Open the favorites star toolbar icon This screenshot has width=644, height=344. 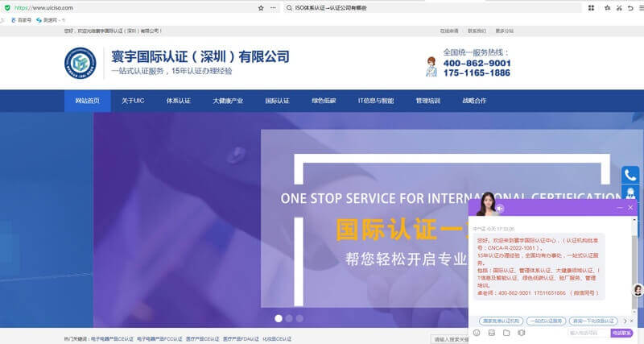pos(608,8)
